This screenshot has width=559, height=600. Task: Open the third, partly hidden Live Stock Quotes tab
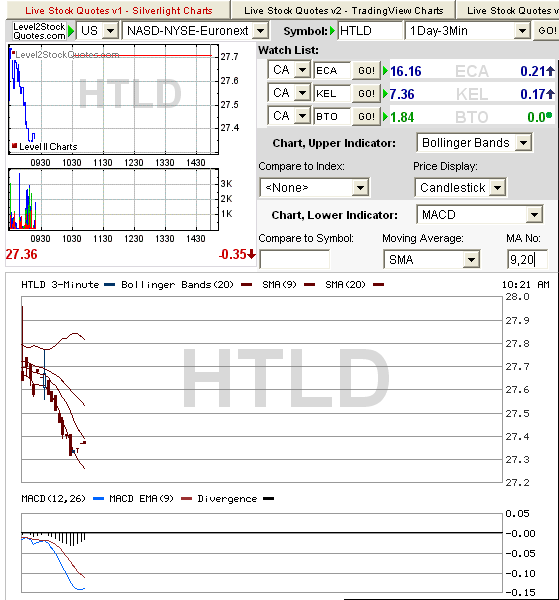[x=508, y=10]
